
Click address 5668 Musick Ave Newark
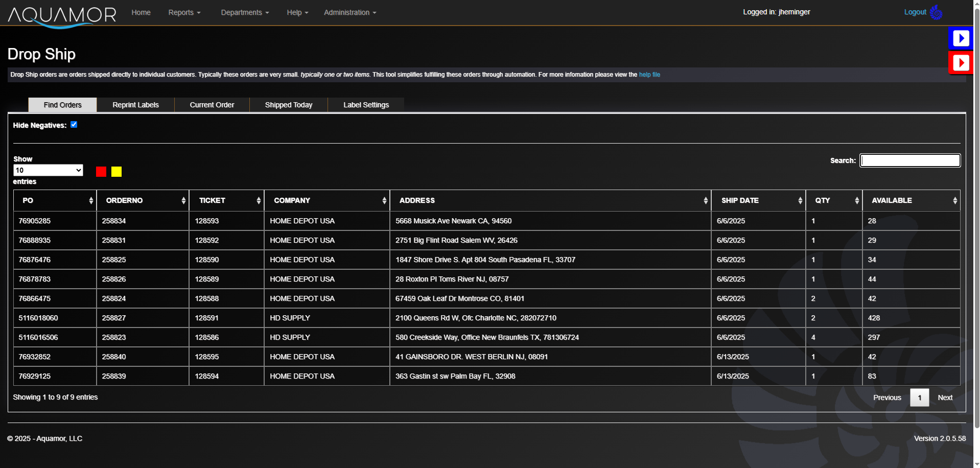click(453, 221)
